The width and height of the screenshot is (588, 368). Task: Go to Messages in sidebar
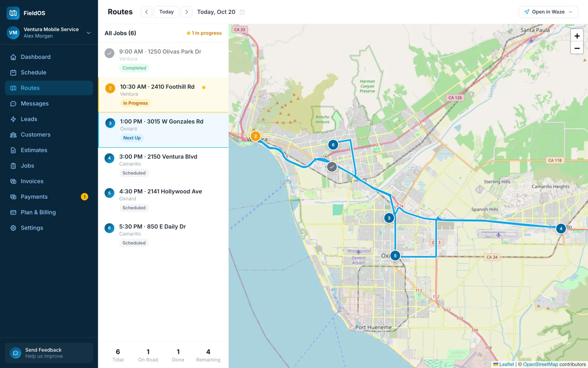coord(49,103)
